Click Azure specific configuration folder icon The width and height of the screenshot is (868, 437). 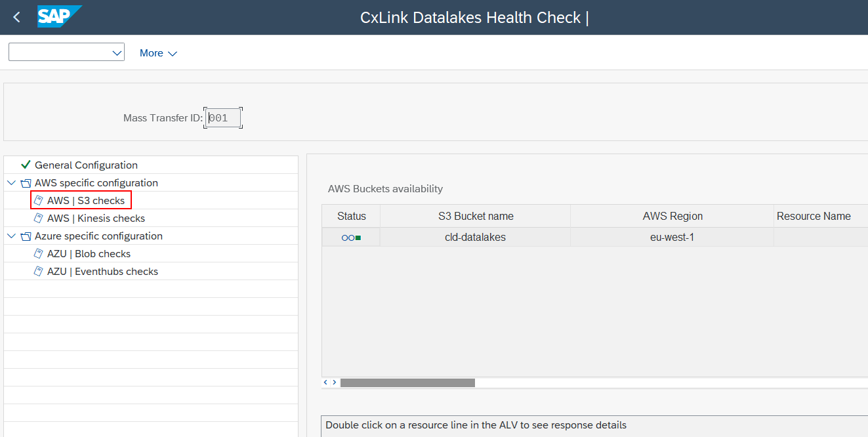click(x=26, y=236)
